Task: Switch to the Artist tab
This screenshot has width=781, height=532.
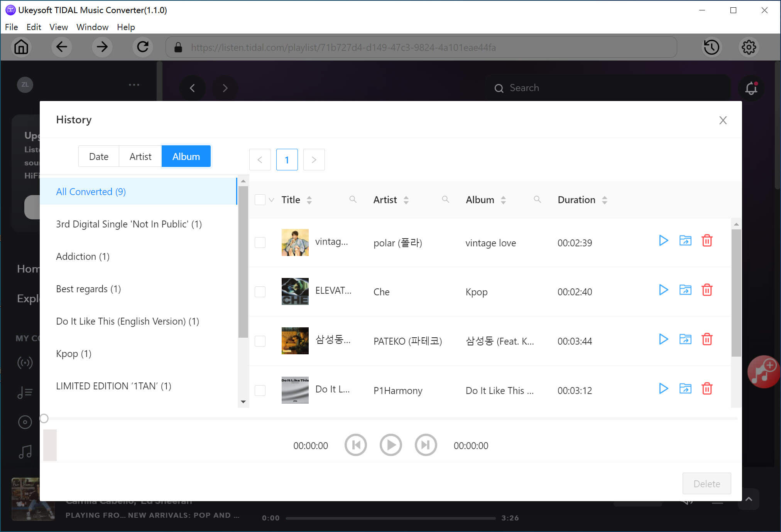Action: pyautogui.click(x=140, y=157)
